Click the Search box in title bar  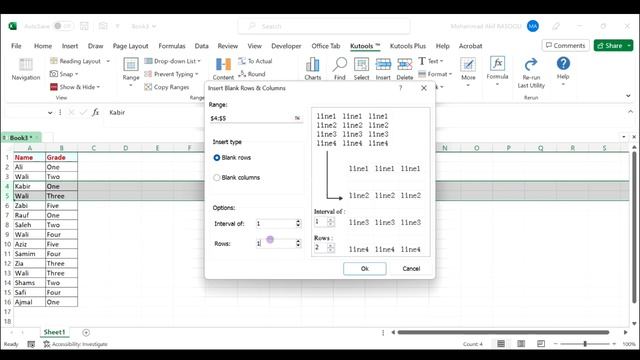click(x=324, y=26)
